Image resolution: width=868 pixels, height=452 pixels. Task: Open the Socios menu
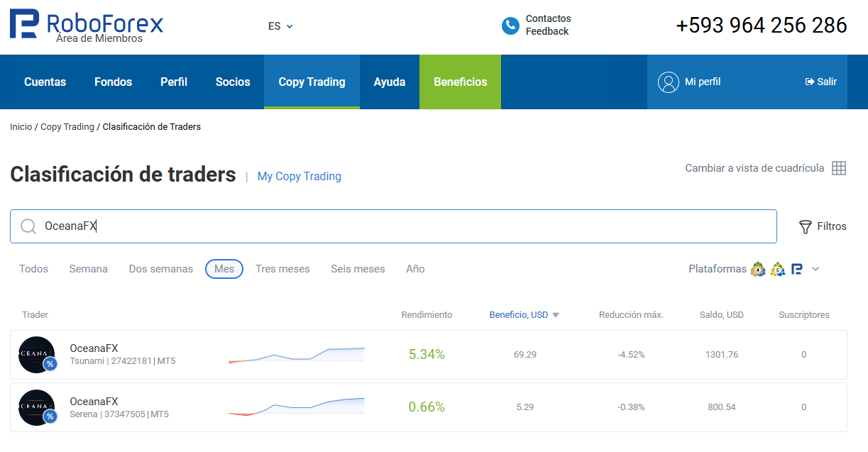coord(233,82)
